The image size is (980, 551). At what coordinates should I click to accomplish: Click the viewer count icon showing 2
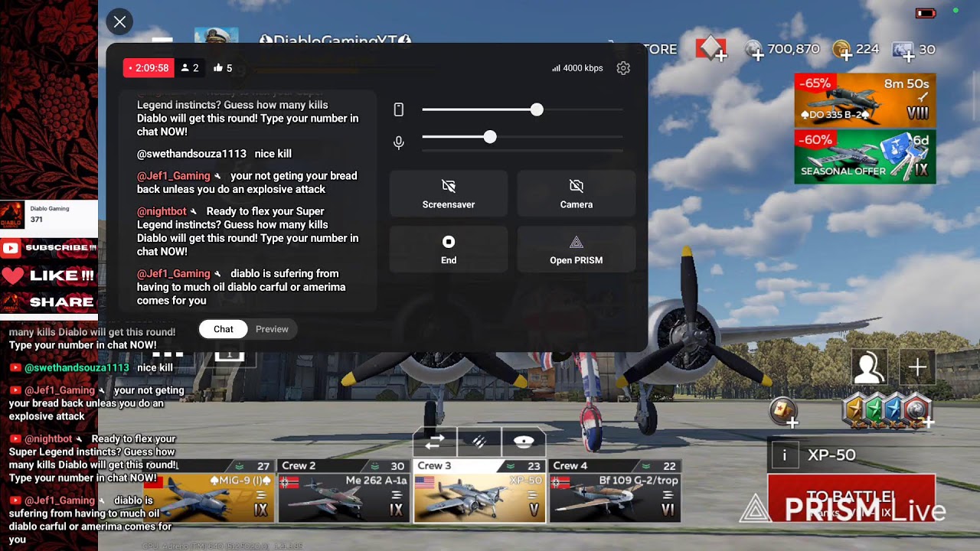pos(190,68)
